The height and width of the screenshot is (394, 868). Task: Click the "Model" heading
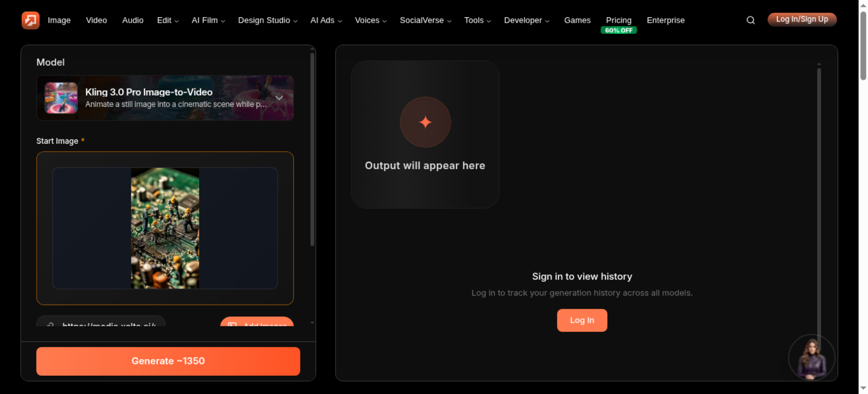[x=50, y=62]
